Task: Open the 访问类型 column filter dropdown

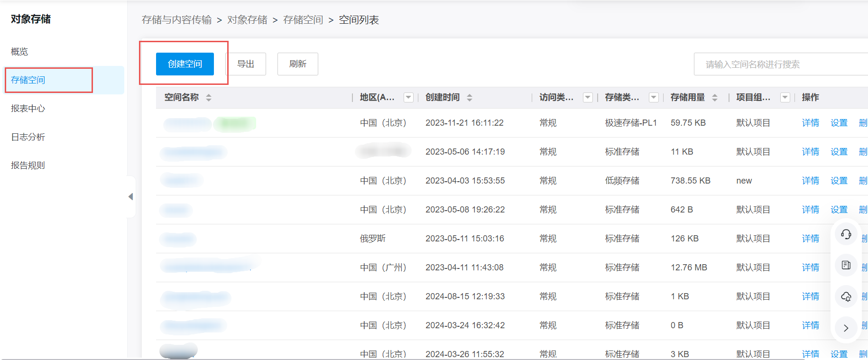Action: point(588,97)
